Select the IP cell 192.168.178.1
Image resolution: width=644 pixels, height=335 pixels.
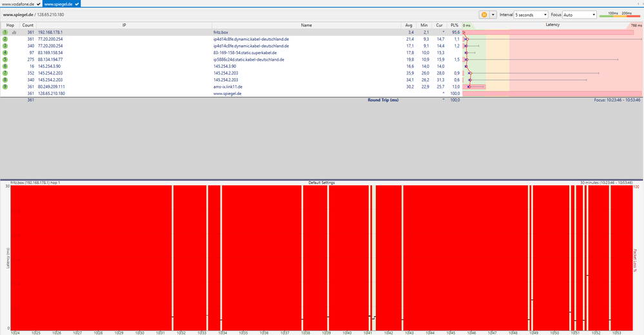[50, 32]
